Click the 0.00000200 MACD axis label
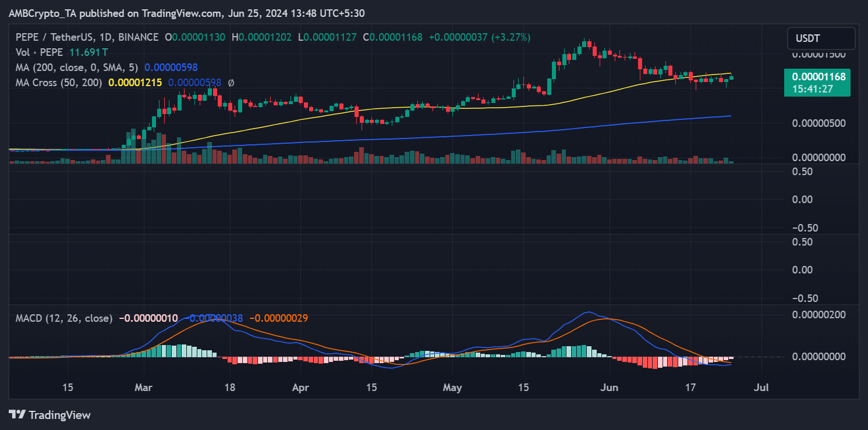The image size is (868, 430). [x=819, y=314]
